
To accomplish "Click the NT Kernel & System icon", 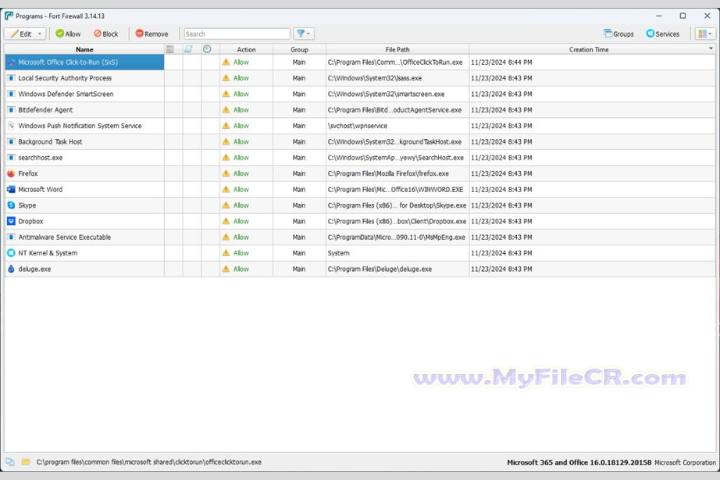I will click(11, 253).
